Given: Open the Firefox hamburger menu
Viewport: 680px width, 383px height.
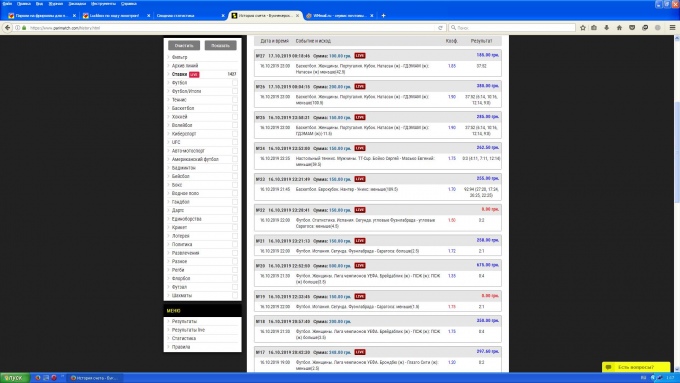Looking at the screenshot, I should 673,28.
